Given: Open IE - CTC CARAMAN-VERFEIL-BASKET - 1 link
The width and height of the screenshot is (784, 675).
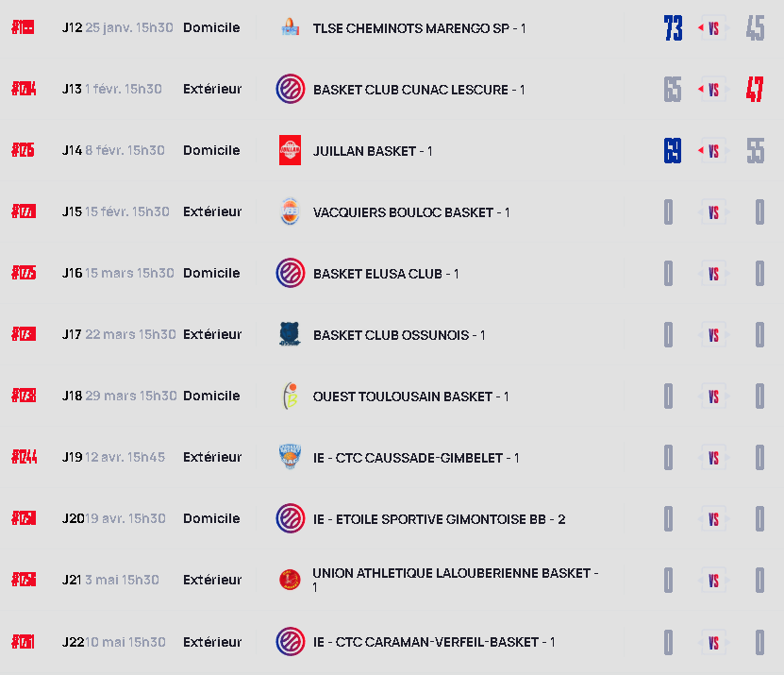Looking at the screenshot, I should coord(434,642).
